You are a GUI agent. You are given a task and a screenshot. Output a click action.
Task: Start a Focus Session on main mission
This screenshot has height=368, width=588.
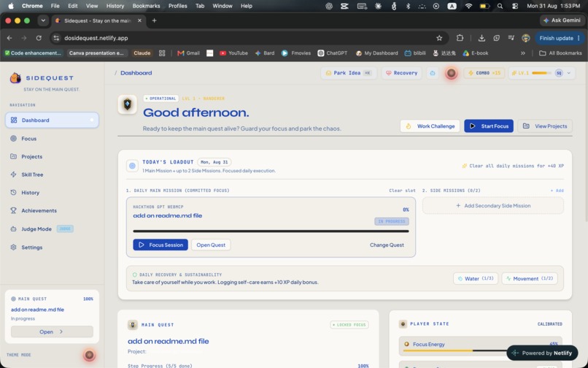tap(160, 245)
